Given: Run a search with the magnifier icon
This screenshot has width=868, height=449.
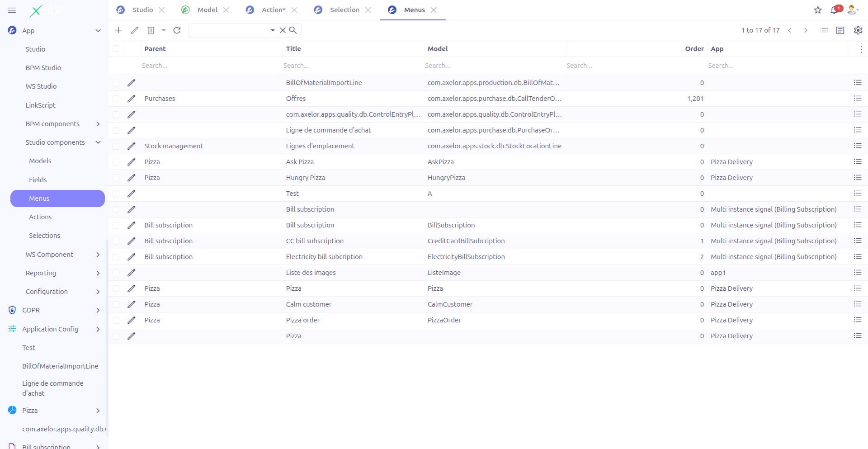Looking at the screenshot, I should tap(293, 30).
